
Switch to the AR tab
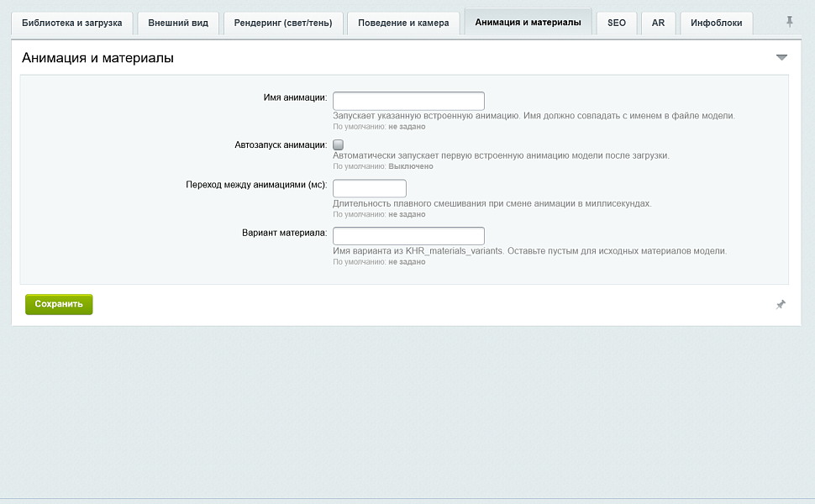point(658,23)
